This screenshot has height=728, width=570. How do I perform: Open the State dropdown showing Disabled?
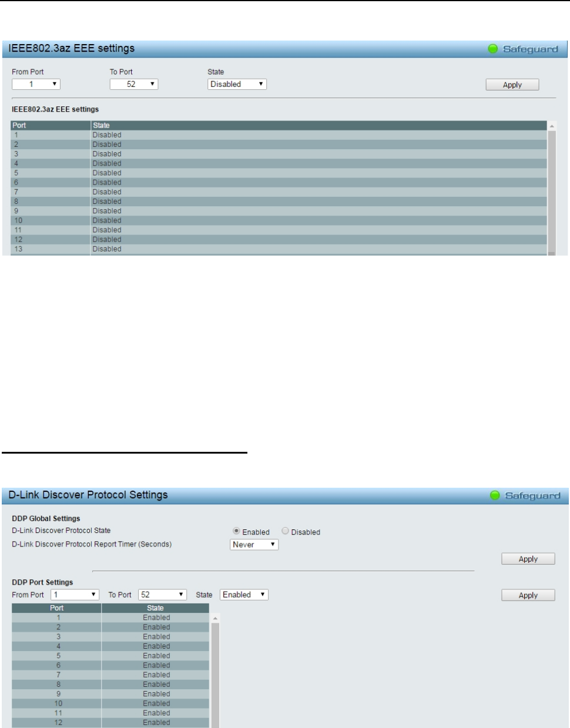point(237,84)
